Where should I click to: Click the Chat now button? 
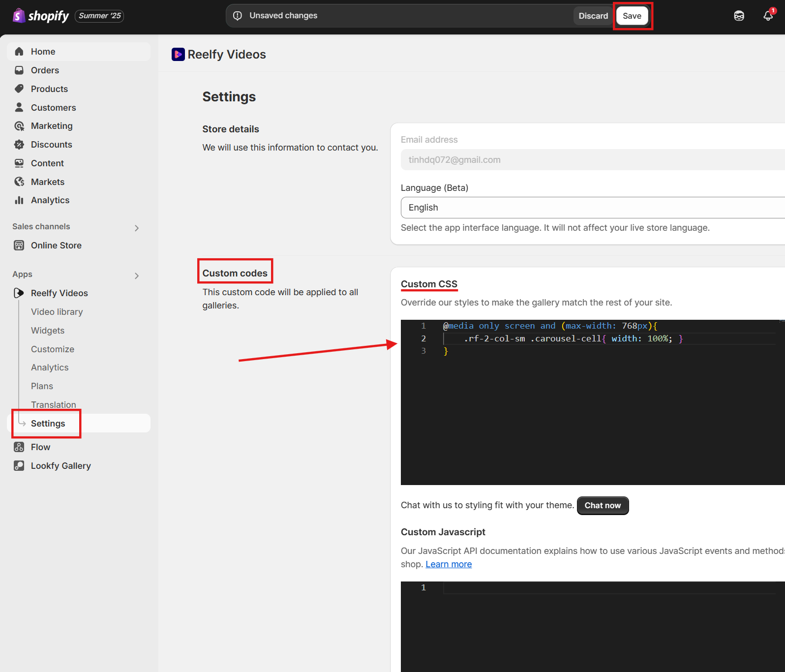point(603,506)
